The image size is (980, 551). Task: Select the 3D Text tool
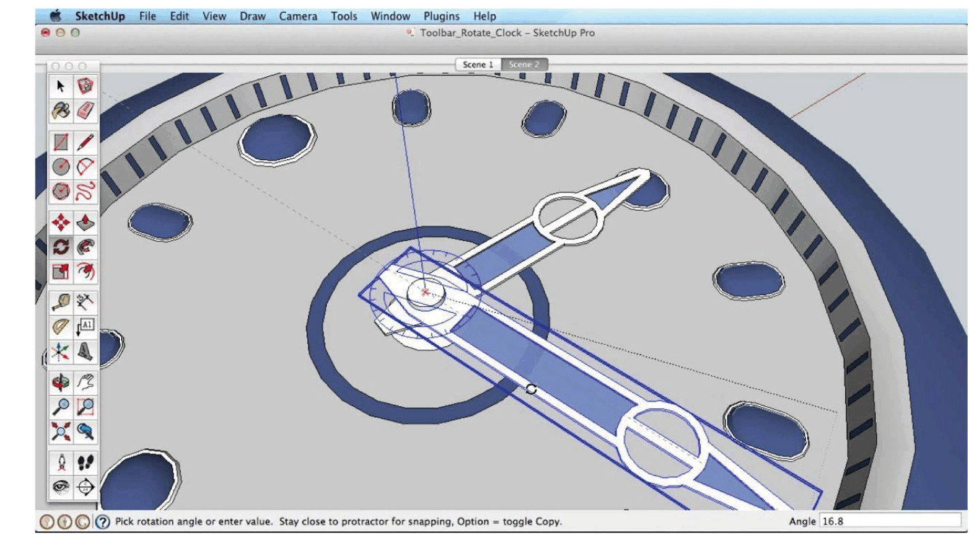85,352
